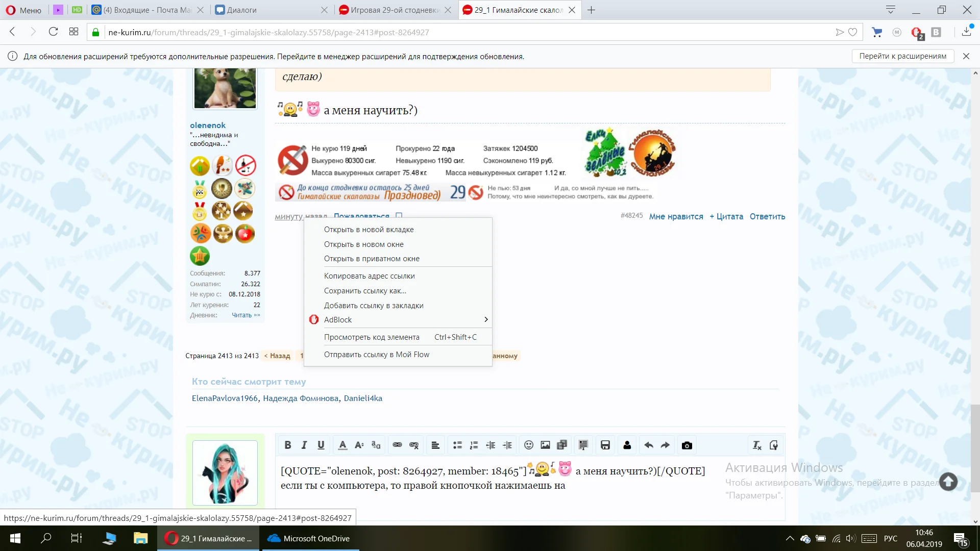Undo last edit in editor toolbar
The width and height of the screenshot is (980, 551).
click(649, 445)
